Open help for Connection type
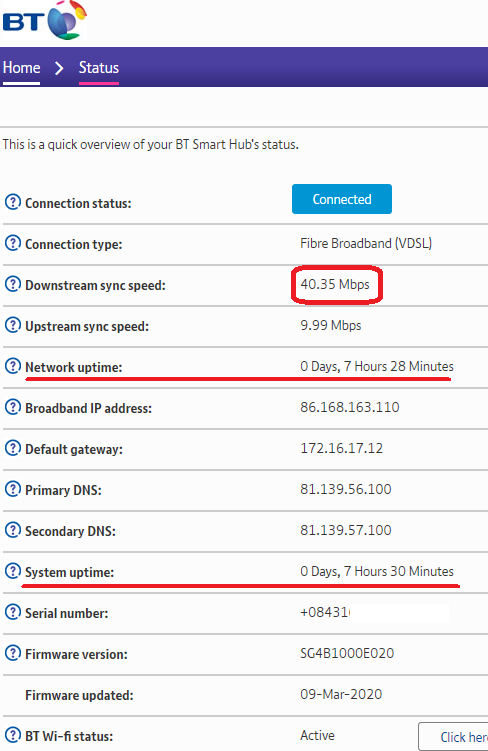The width and height of the screenshot is (488, 751). point(12,243)
